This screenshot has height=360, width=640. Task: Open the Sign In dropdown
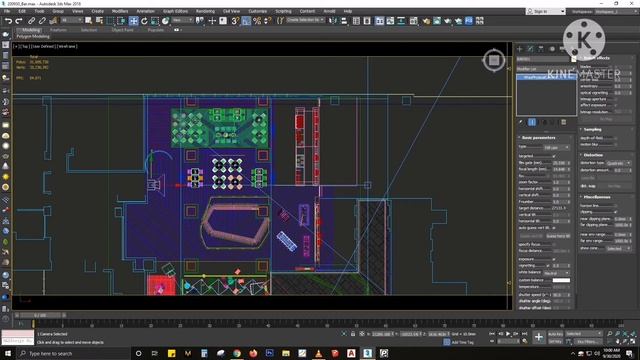(x=546, y=11)
